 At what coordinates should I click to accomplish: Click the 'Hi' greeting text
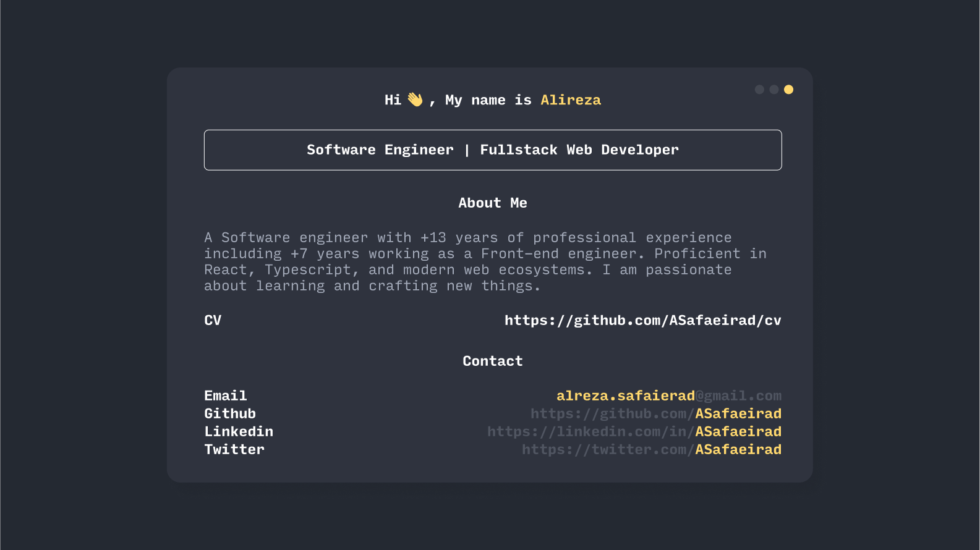tap(393, 100)
